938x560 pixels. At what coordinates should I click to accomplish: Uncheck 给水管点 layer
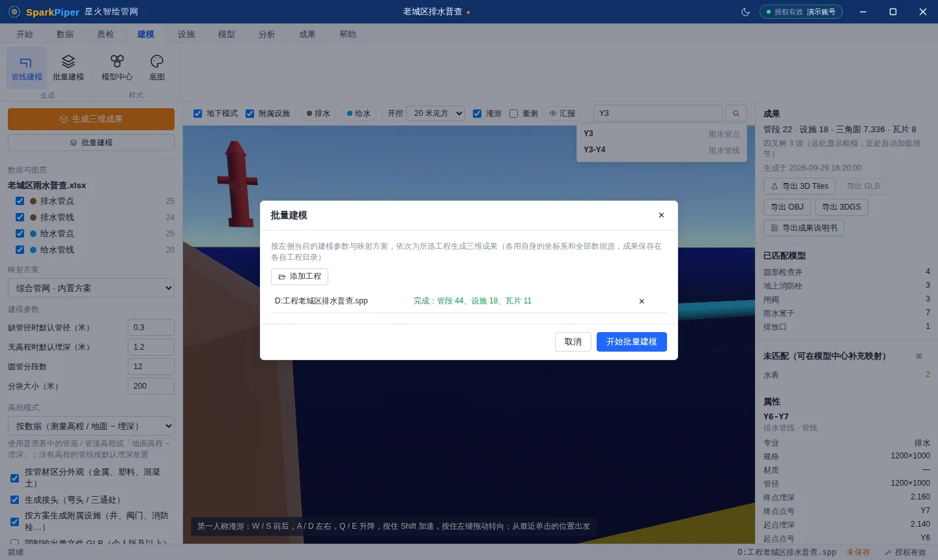[x=20, y=234]
